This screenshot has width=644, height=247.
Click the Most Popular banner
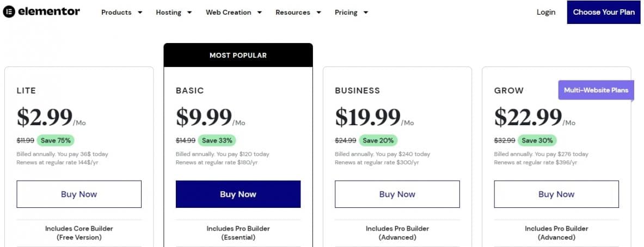point(238,55)
